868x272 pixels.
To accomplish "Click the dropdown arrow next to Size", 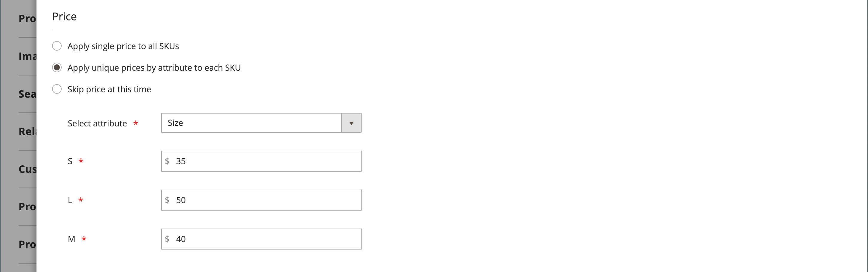I will click(351, 123).
